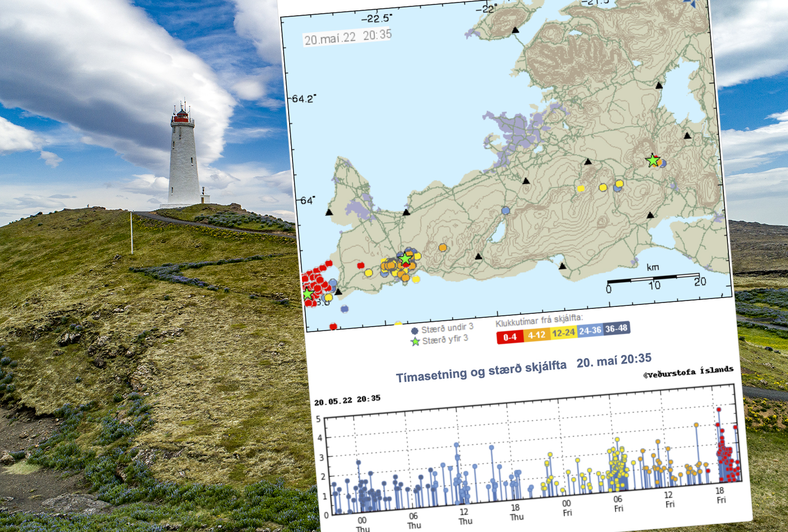This screenshot has height=532, width=788.
Task: Click the '10' mark on the km scale bar
Action: click(654, 285)
